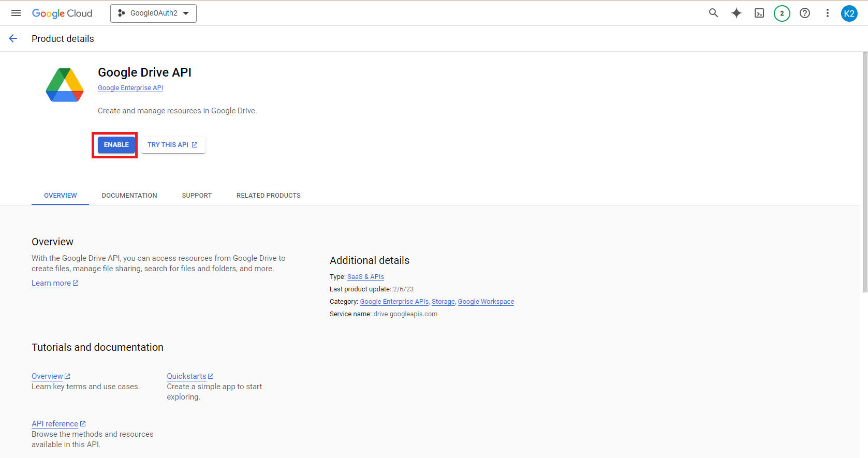This screenshot has width=868, height=458.
Task: Click the Google Cloud logo
Action: tap(62, 13)
